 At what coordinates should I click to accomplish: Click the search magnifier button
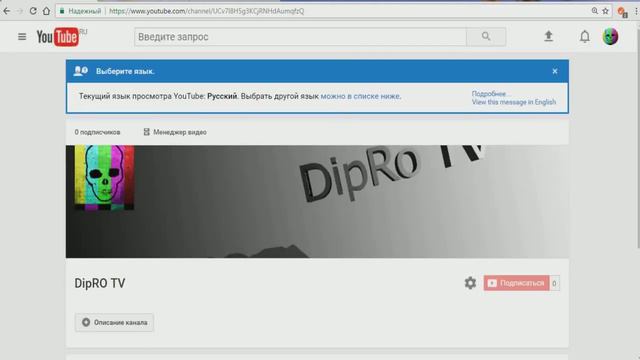pyautogui.click(x=486, y=37)
